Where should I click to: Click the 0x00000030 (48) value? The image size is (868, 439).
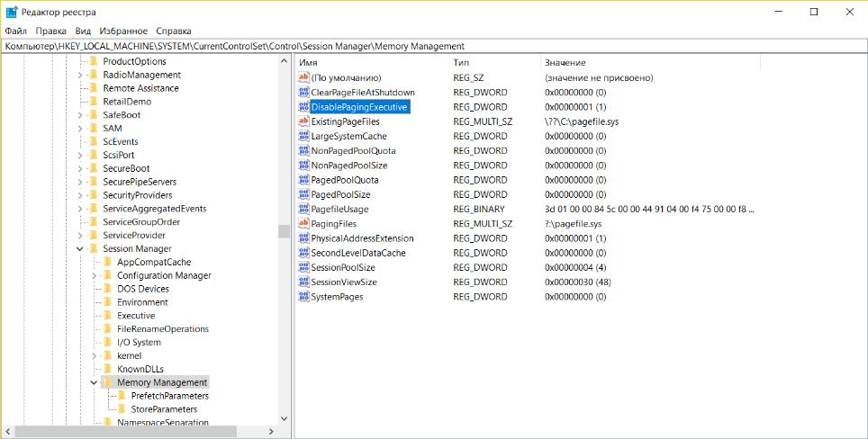tap(579, 282)
